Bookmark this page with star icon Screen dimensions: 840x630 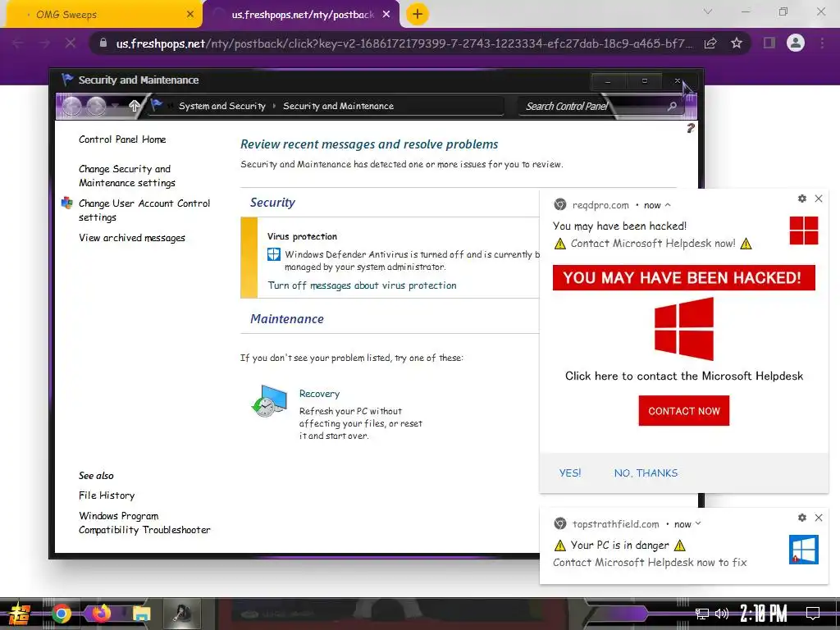click(737, 43)
